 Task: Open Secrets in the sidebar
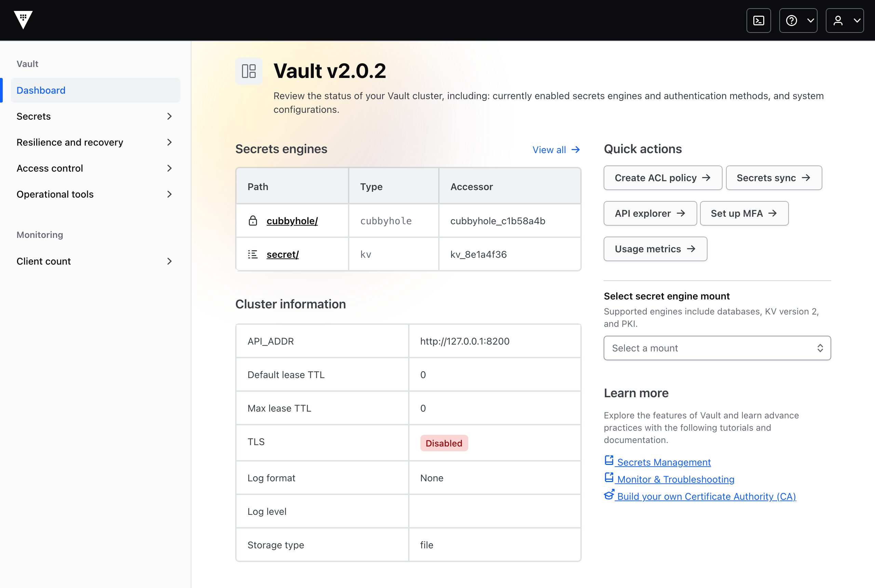96,116
